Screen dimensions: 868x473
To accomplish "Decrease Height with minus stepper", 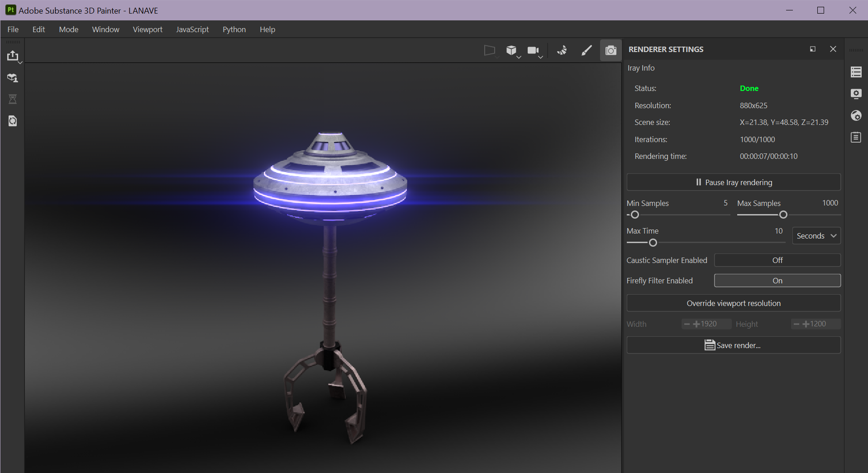I will point(796,324).
